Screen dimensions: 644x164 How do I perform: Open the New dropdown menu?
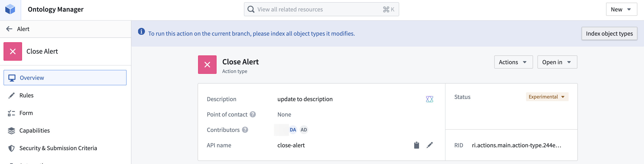click(621, 9)
